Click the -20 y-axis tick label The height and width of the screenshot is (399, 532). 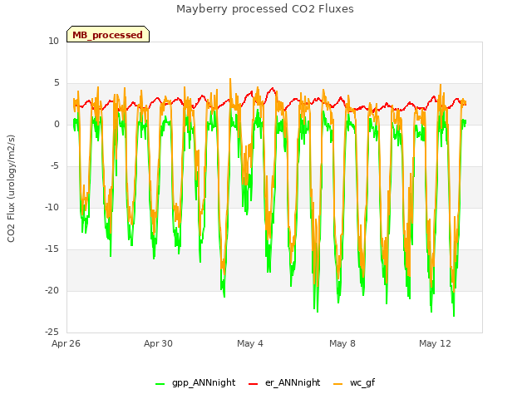pyautogui.click(x=52, y=290)
